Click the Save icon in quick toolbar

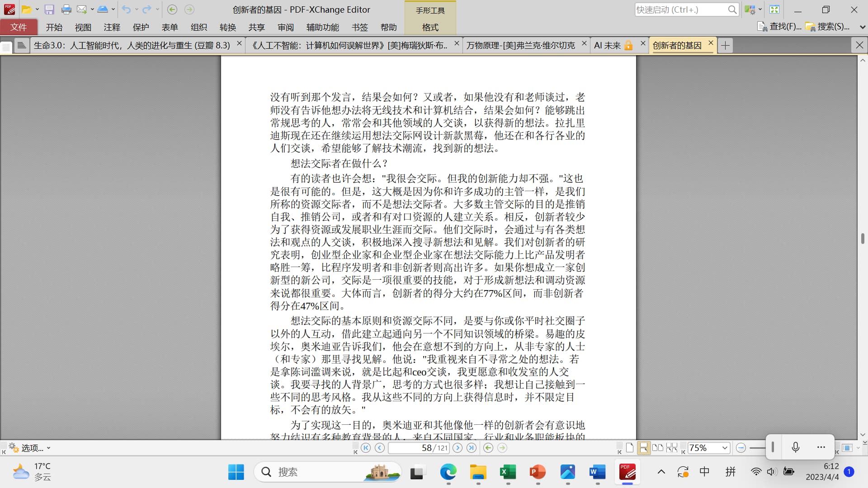tap(49, 9)
